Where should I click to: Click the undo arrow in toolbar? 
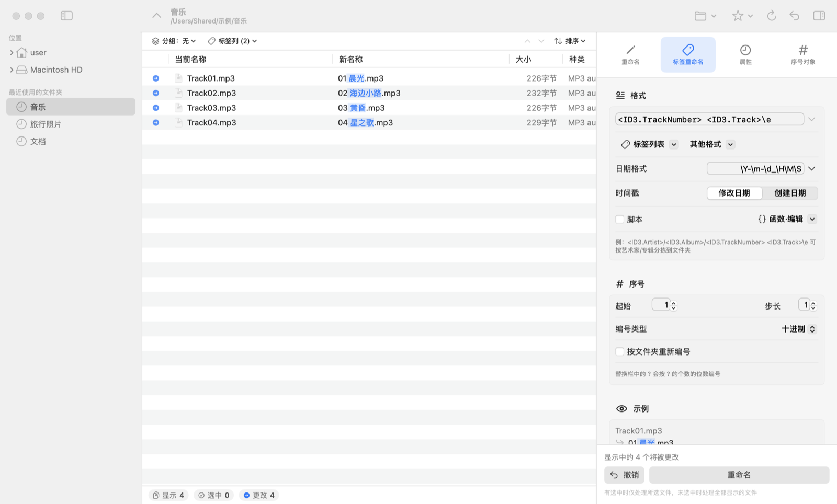[x=795, y=16]
